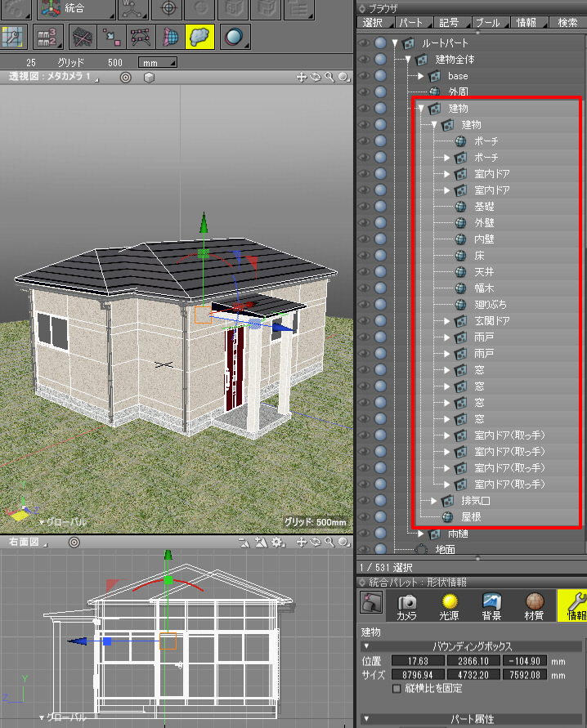
Task: Click the pan arrows icon in perspective view
Action: click(302, 77)
